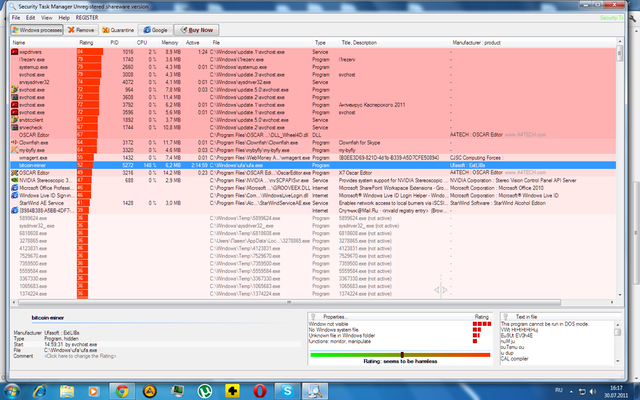The width and height of the screenshot is (640, 400).
Task: Open the File menu
Action: coord(16,18)
